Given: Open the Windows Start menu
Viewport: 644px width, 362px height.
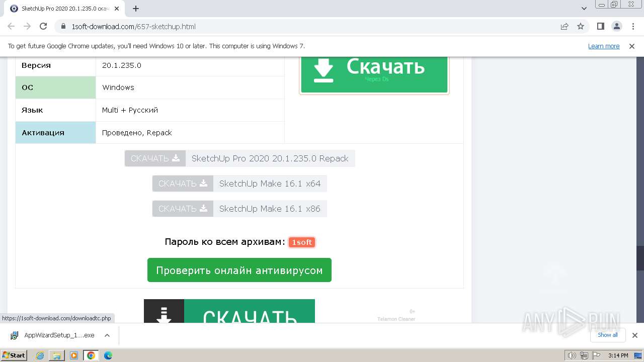Looking at the screenshot, I should point(14,355).
